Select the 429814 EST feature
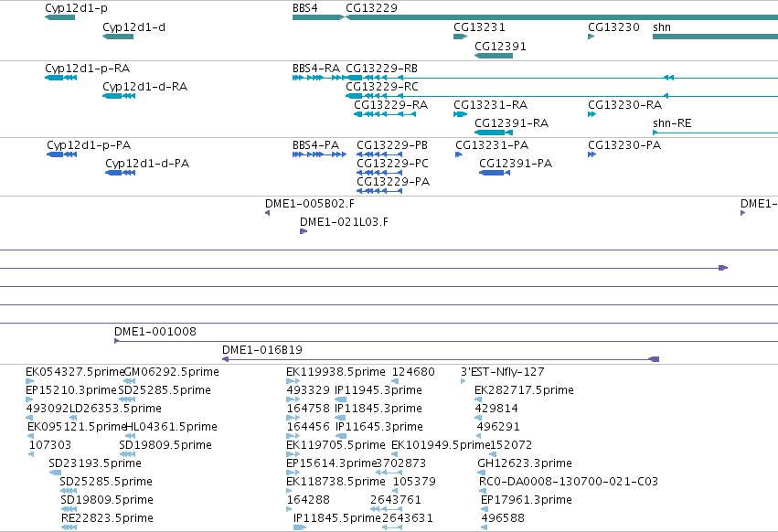The width and height of the screenshot is (778, 532). tap(477, 418)
